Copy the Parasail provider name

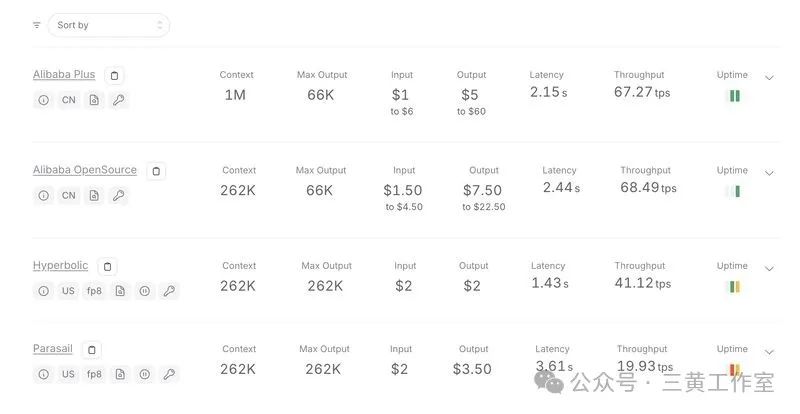92,350
